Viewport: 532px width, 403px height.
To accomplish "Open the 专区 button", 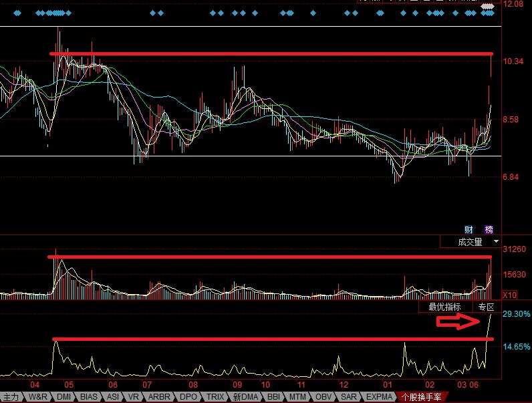I will tap(486, 307).
